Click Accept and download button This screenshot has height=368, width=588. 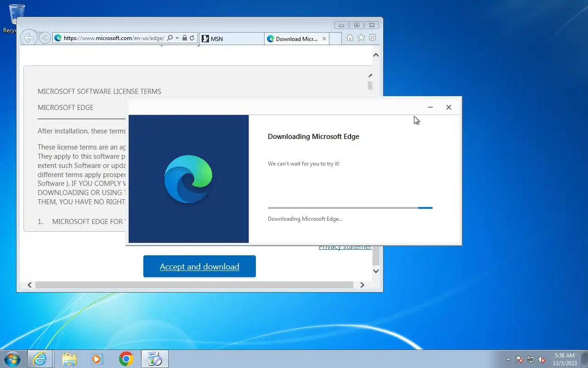199,266
